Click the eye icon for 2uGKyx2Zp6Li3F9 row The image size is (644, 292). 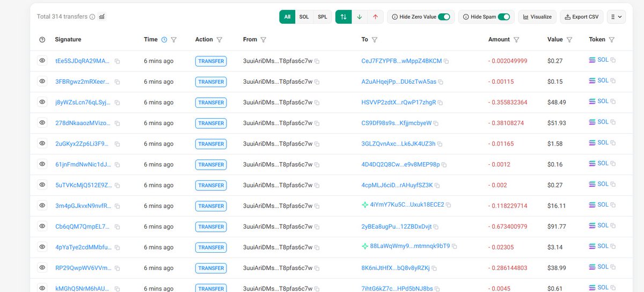point(42,143)
